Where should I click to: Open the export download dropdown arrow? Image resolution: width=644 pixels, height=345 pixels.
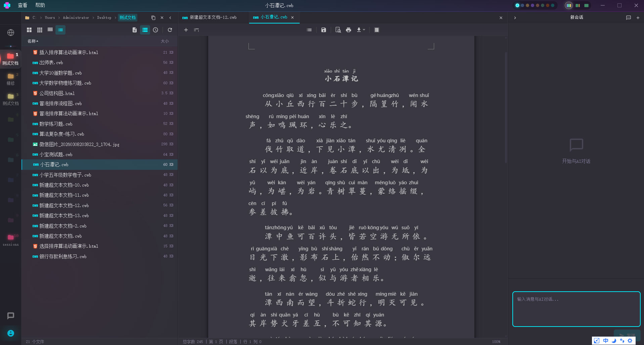tap(364, 30)
